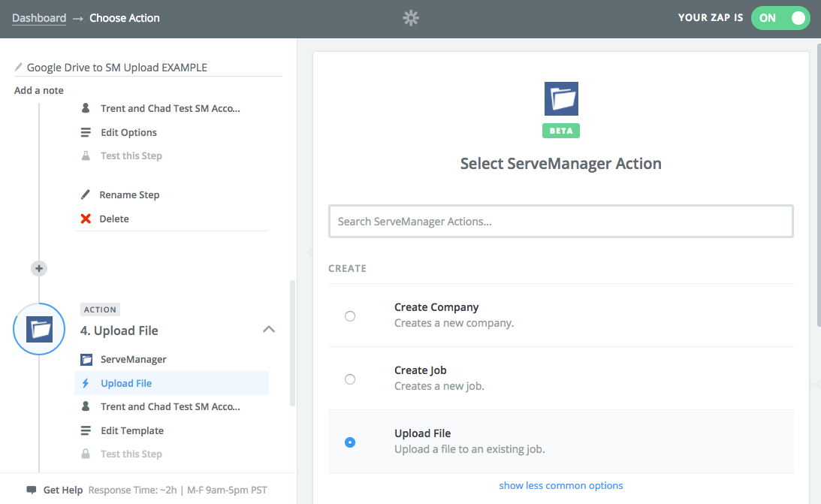821x504 pixels.
Task: Turn off the Your Zap Is toggle
Action: click(x=780, y=18)
